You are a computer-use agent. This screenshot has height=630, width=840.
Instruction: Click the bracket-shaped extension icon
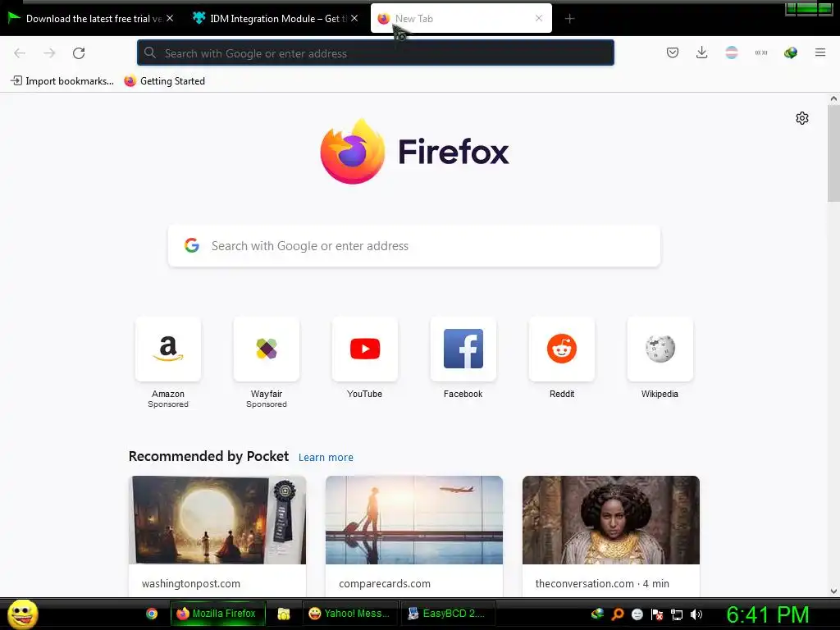[760, 52]
